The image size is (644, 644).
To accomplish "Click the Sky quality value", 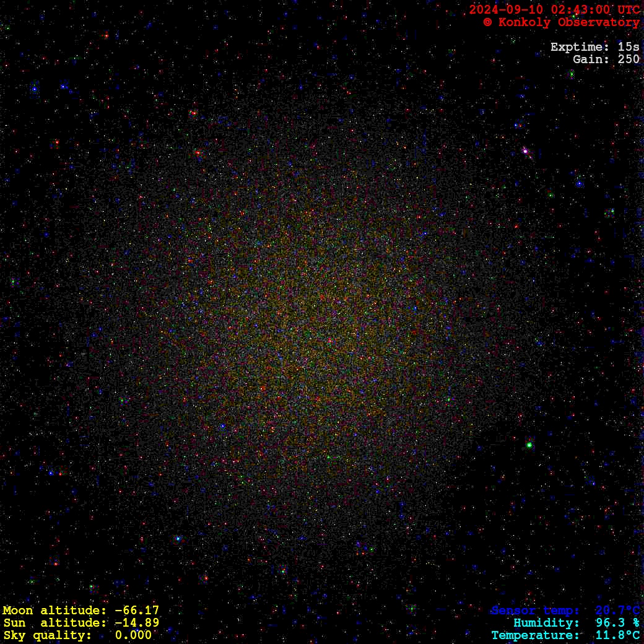I will click(x=77, y=635).
